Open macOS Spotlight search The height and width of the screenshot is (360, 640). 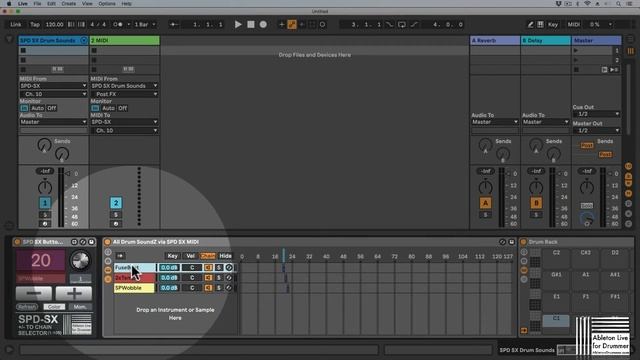(618, 4)
